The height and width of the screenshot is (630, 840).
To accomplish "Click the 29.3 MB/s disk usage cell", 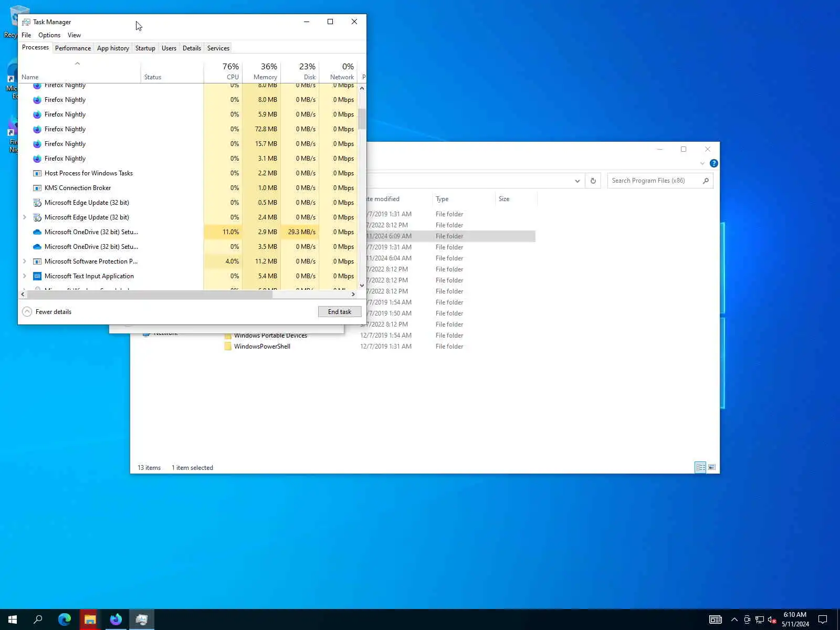I will point(300,232).
